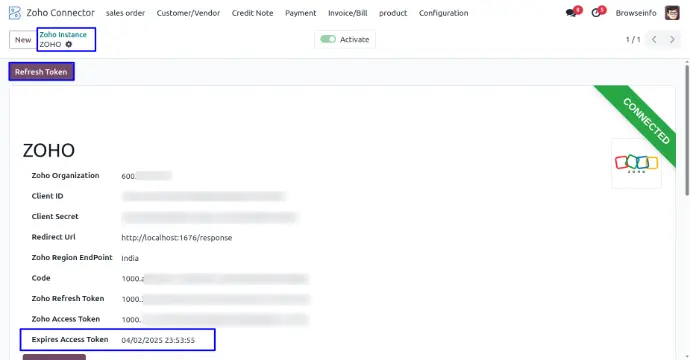Viewport: 690px width, 360px height.
Task: Open the Payment menu
Action: tap(301, 13)
